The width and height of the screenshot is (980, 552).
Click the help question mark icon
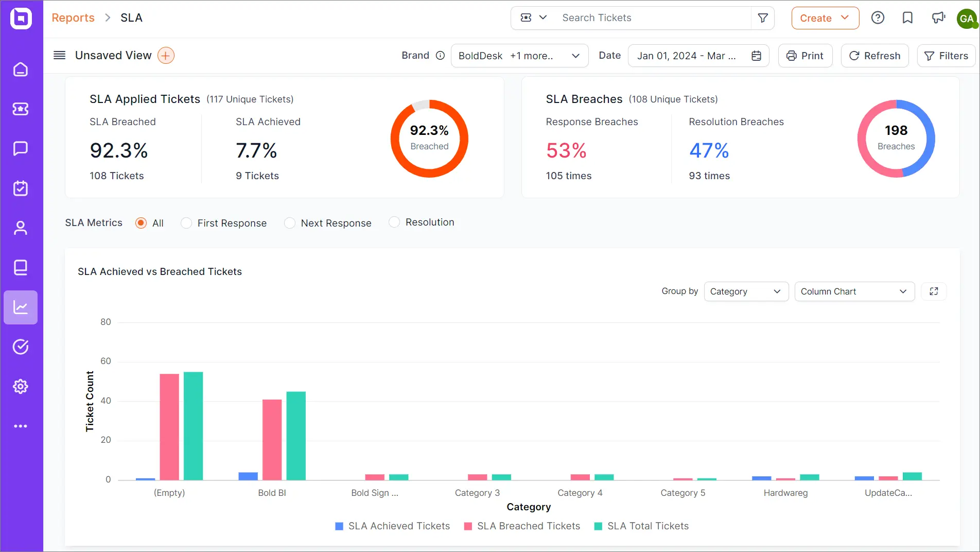pyautogui.click(x=878, y=18)
